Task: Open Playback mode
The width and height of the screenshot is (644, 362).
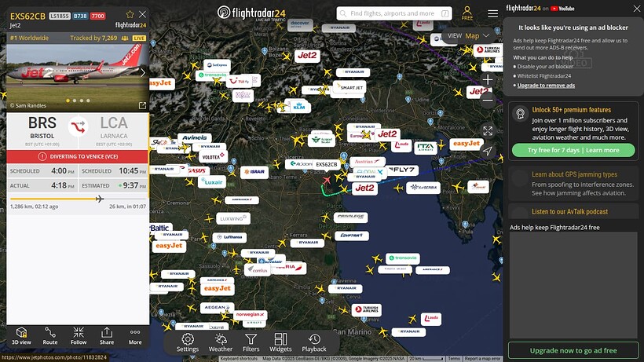Action: (314, 342)
